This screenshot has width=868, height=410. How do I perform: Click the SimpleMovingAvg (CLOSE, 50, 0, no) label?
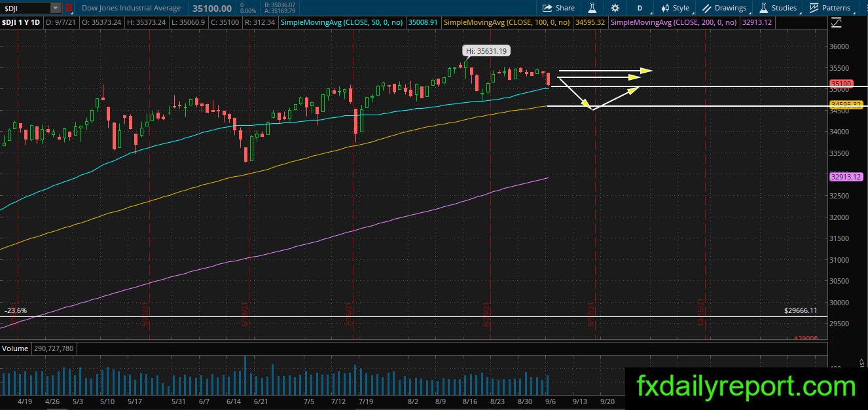coord(342,22)
